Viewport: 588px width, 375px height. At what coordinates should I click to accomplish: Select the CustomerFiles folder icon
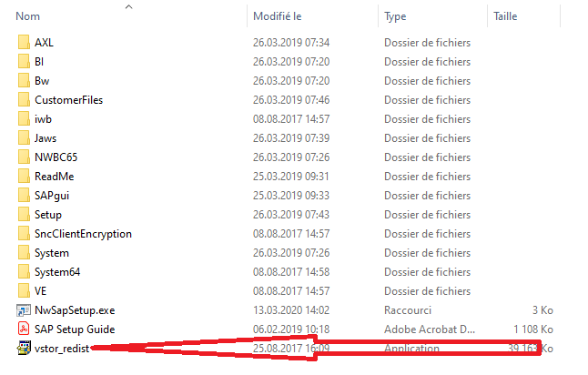[x=24, y=100]
